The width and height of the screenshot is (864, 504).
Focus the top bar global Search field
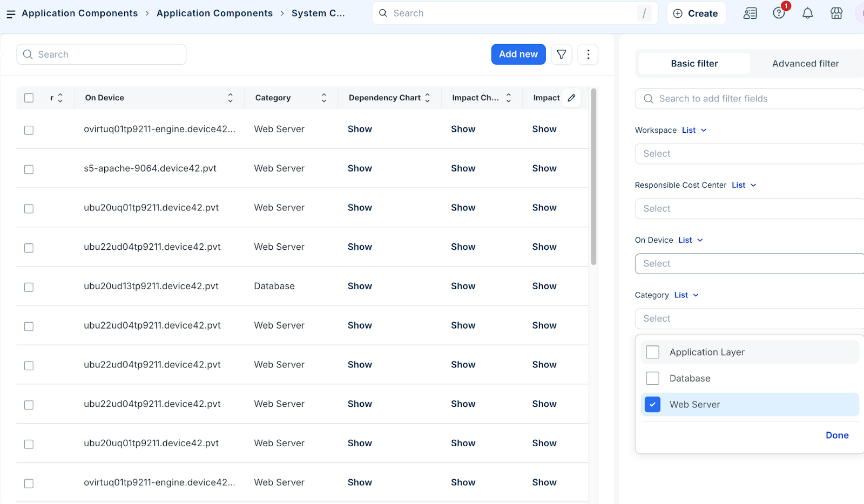(x=515, y=13)
